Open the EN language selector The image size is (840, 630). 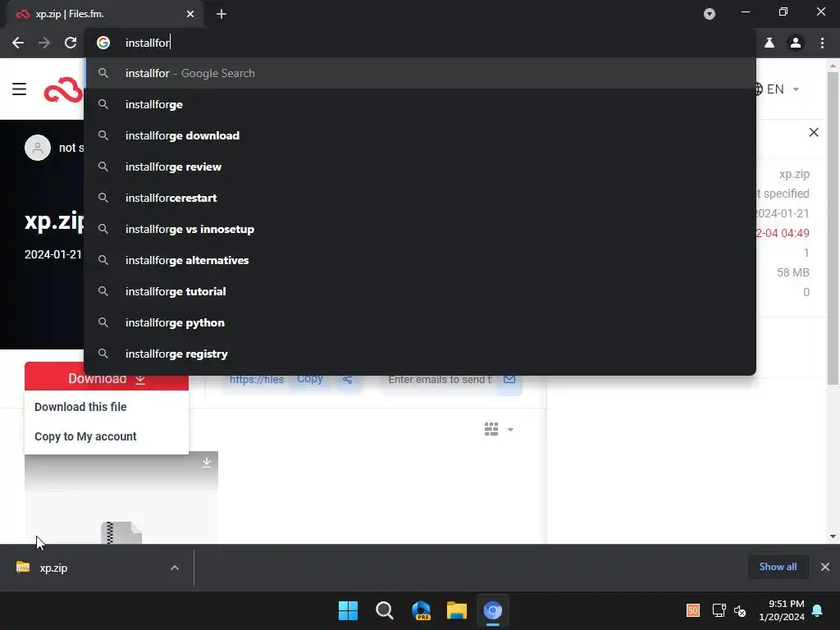pyautogui.click(x=776, y=89)
